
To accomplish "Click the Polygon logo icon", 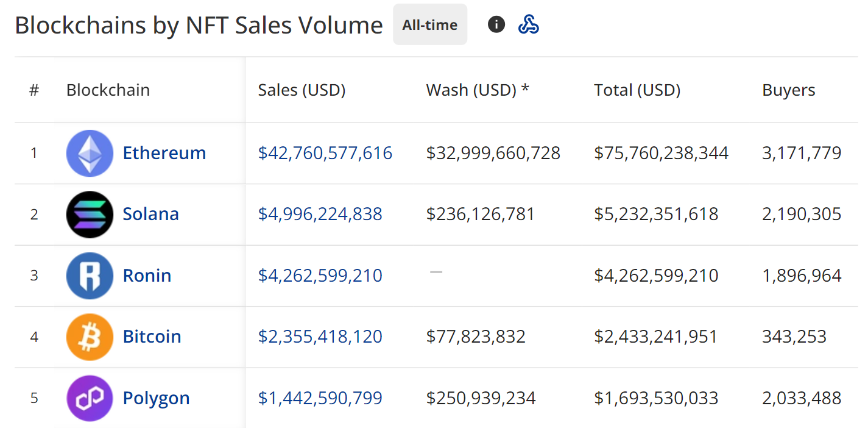I will [x=90, y=398].
